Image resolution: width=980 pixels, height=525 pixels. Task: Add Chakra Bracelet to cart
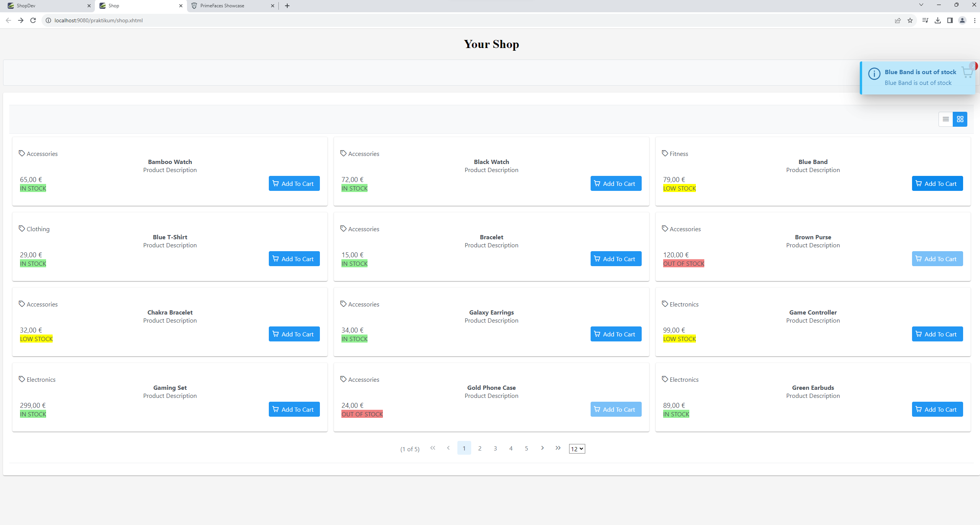(x=294, y=334)
